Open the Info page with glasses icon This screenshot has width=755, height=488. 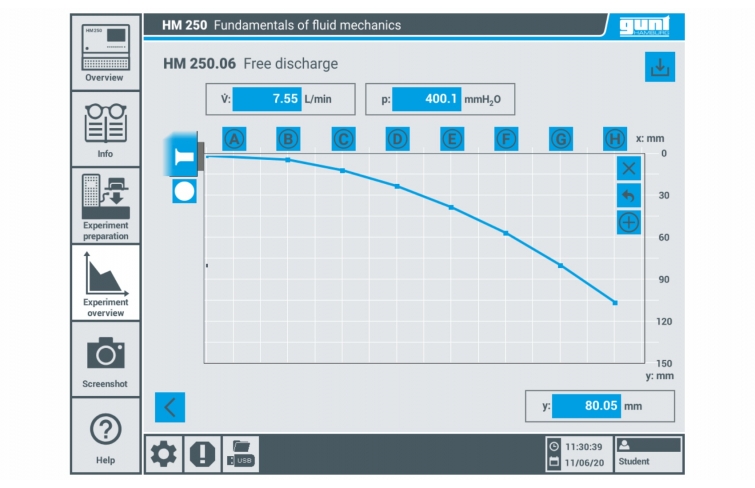point(105,129)
